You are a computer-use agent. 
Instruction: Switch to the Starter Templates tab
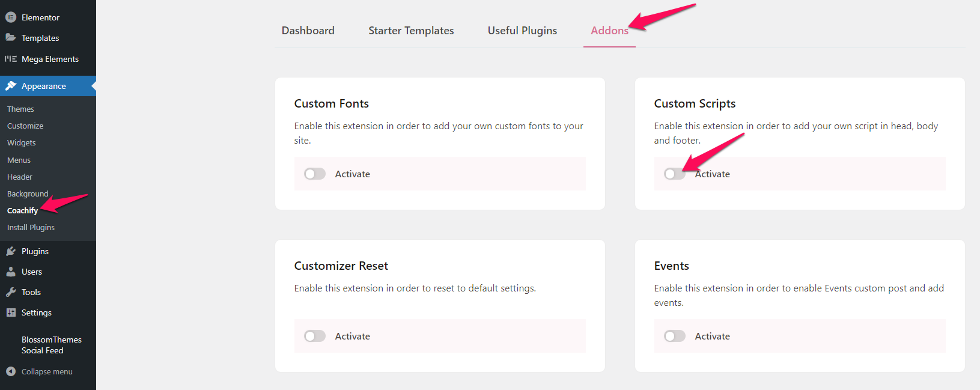click(411, 31)
